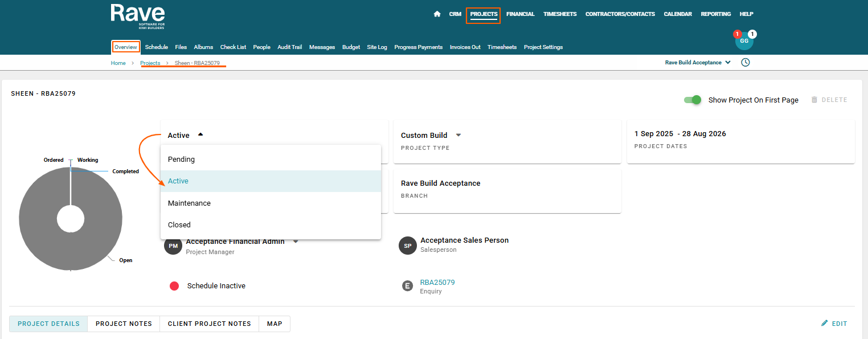Click the project dates card
The image size is (868, 339).
741,142
